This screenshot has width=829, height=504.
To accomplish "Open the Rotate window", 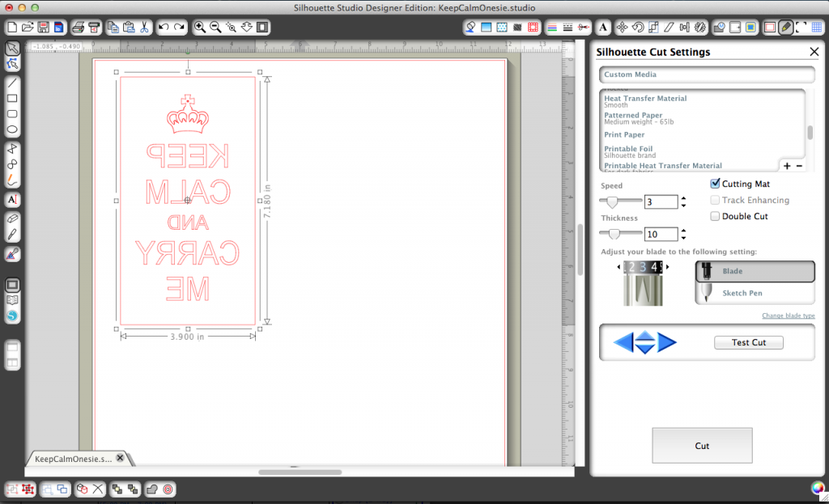I will [x=638, y=27].
